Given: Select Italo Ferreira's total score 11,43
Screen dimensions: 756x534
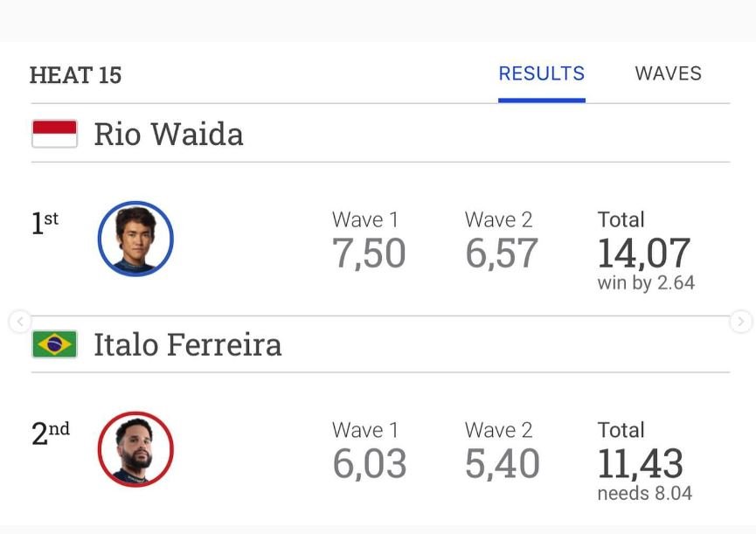Looking at the screenshot, I should tap(641, 463).
